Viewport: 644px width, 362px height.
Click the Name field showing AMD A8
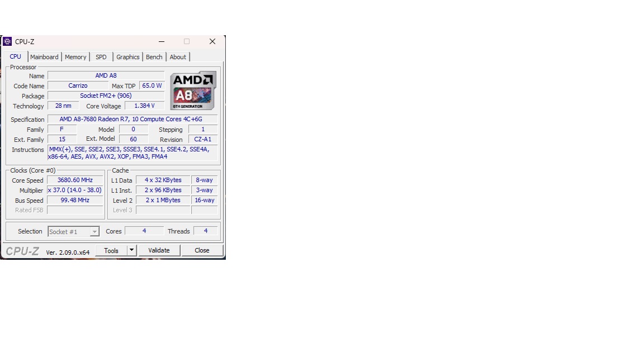106,75
